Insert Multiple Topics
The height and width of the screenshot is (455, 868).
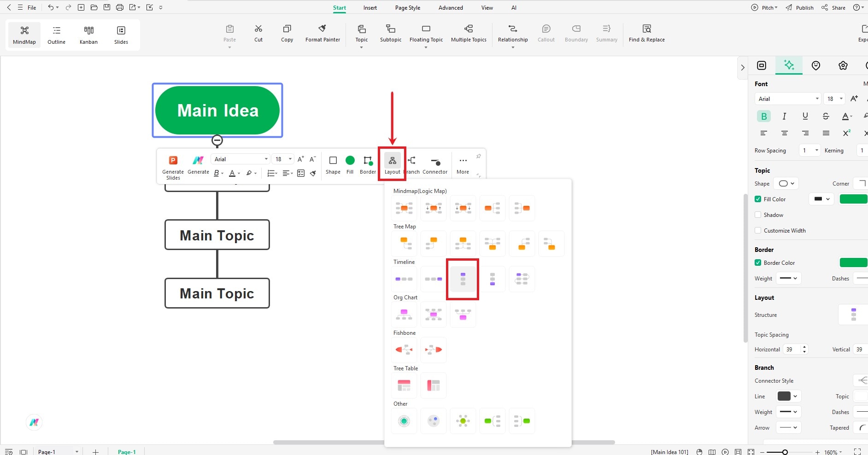point(469,33)
